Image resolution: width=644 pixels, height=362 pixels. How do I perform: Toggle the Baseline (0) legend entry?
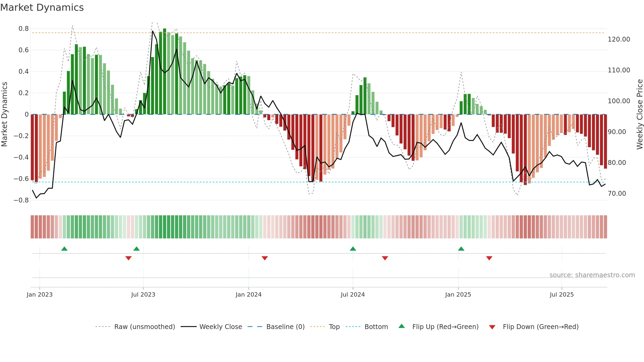tap(286, 327)
